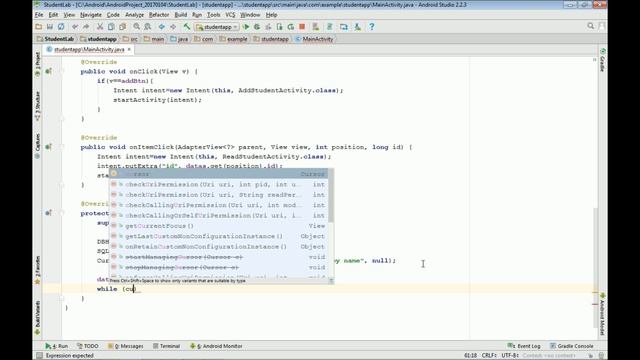
Task: Click the Find magnifier icon
Action: click(136, 27)
